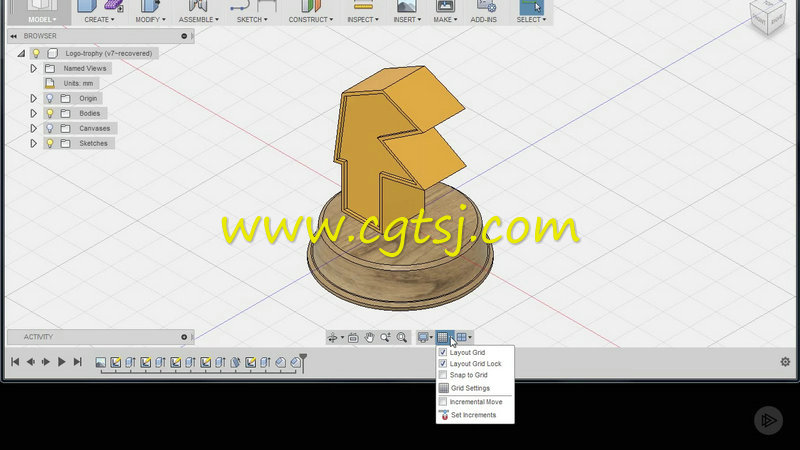Image resolution: width=800 pixels, height=450 pixels.
Task: Click the Sketch spline icon
Action: click(239, 6)
